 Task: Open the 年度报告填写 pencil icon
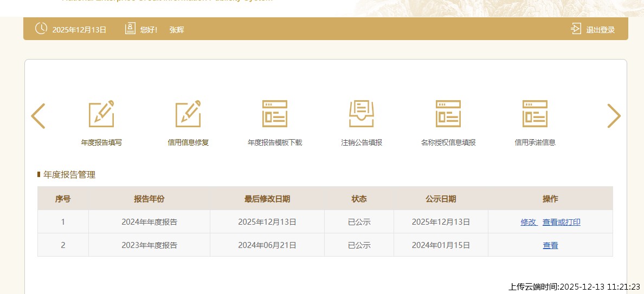tap(101, 114)
